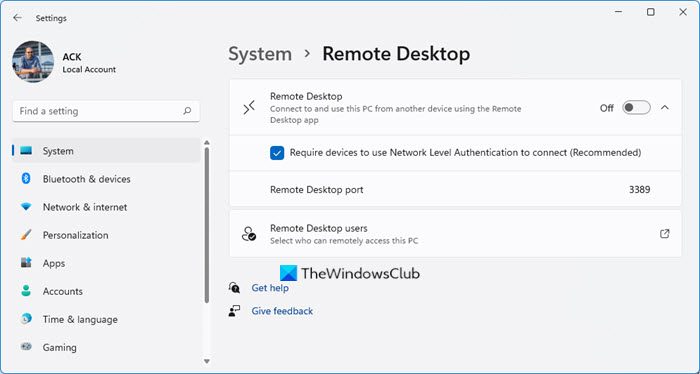Open the System category icon
Screen dimensions: 700x374
tap(26, 151)
